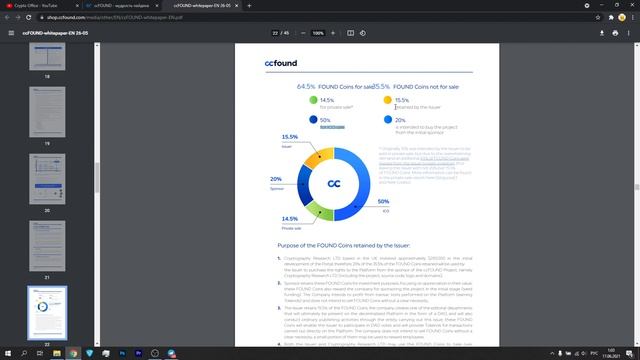
Task: Open page 18 thumbnail
Action: [x=47, y=56]
